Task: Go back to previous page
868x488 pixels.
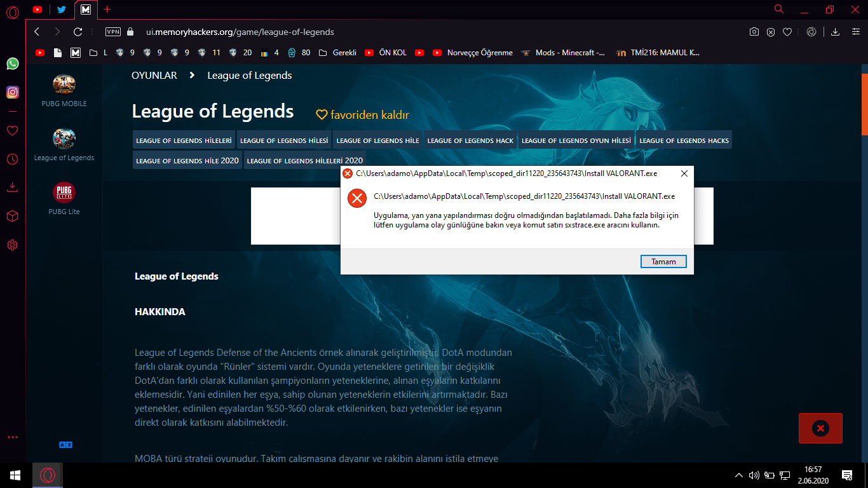Action: (x=37, y=32)
